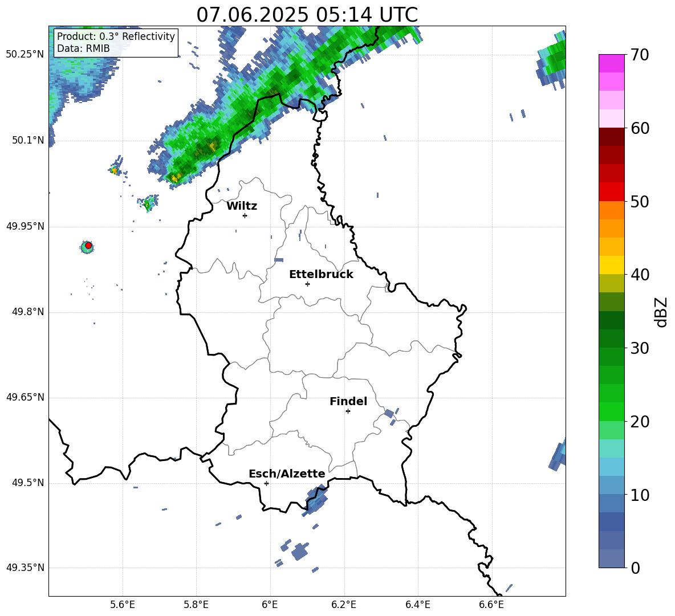Click the 49.8°N latitude label
The image size is (675, 616).
(x=28, y=312)
